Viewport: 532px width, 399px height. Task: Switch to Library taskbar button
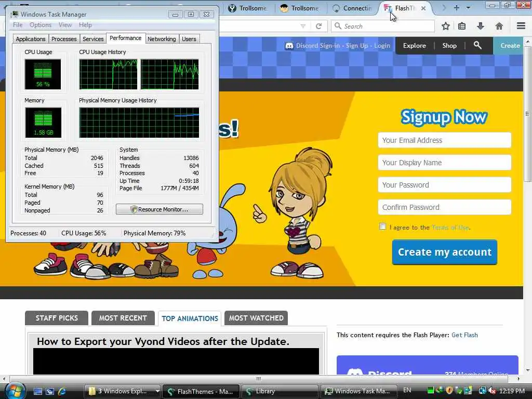click(x=280, y=391)
